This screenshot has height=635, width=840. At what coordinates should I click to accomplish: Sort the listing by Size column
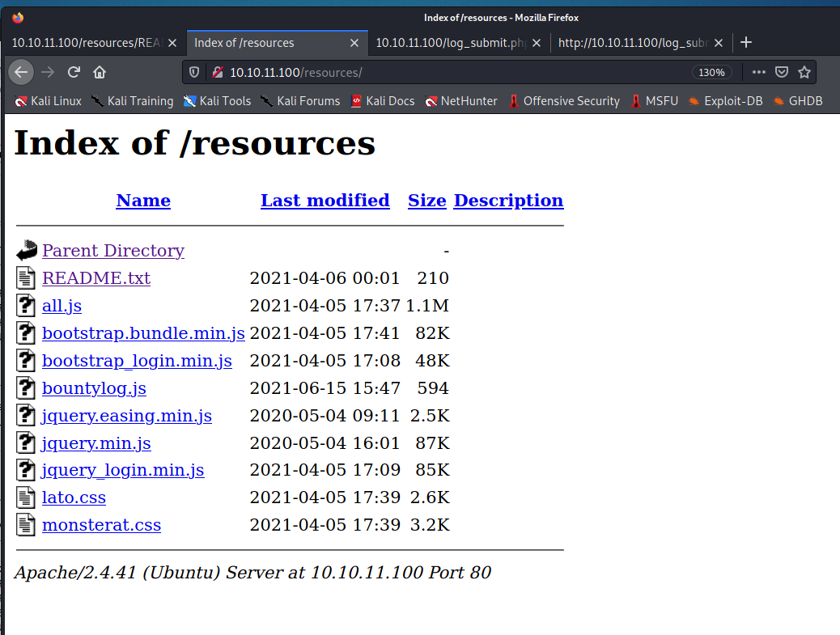pos(426,201)
